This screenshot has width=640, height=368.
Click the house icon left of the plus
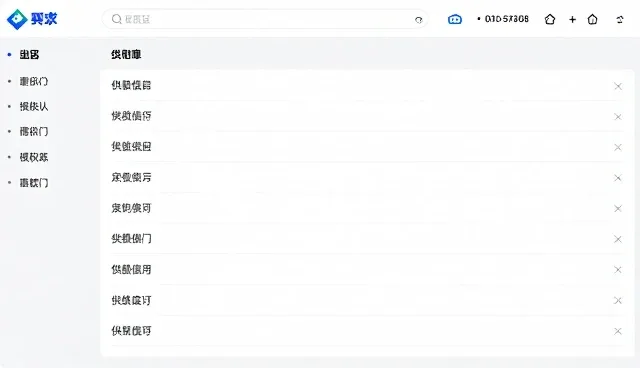(550, 19)
